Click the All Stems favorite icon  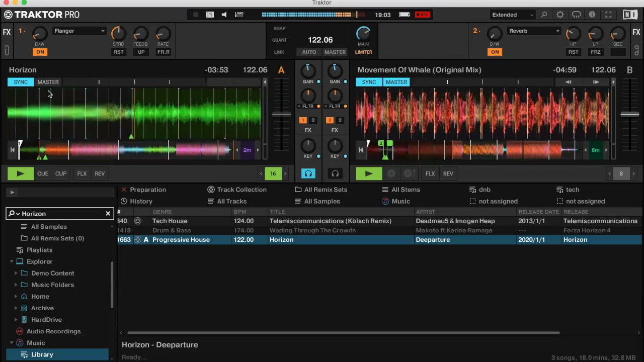coord(385,190)
